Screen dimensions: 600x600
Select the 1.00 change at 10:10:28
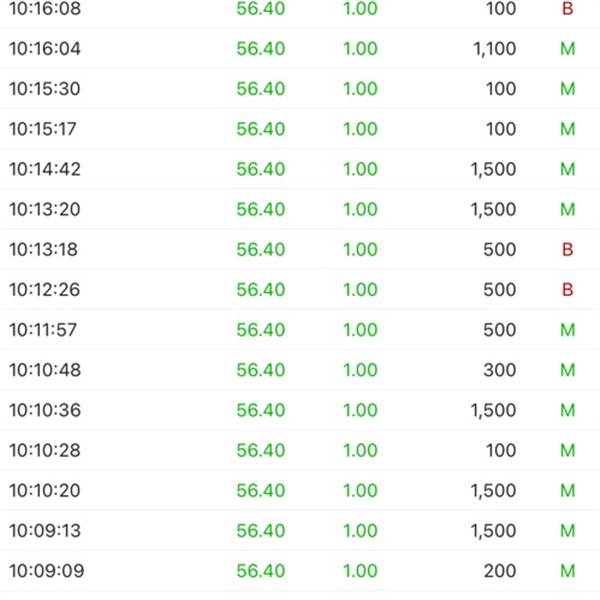click(x=360, y=450)
